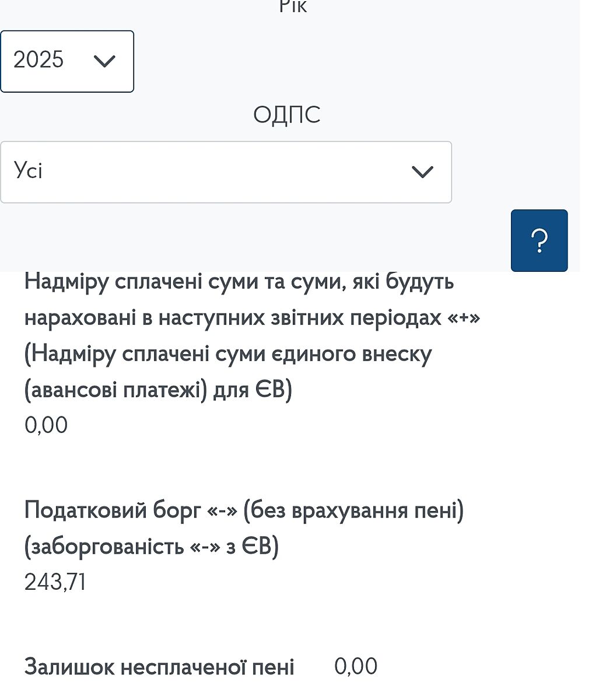The image size is (592, 700).
Task: Click the Податковий борг heading
Action: tap(244, 510)
